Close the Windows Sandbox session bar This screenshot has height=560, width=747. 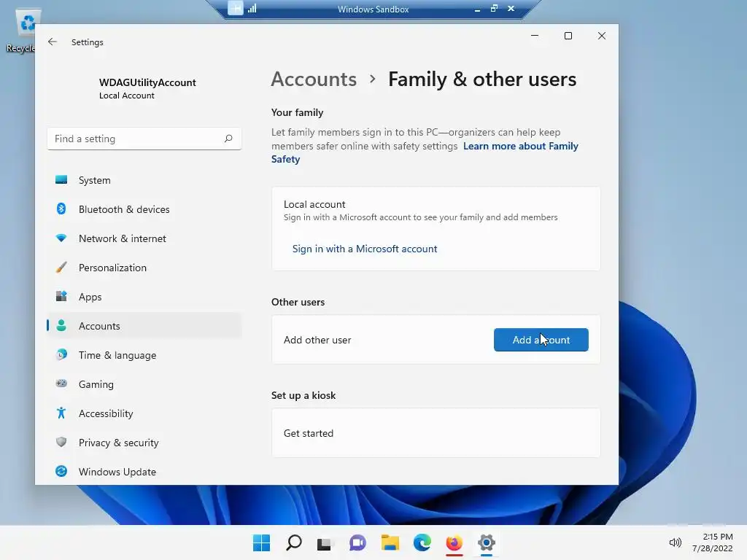(511, 9)
